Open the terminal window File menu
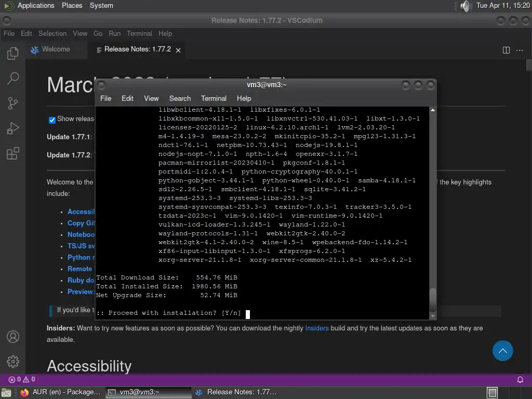Image resolution: width=532 pixels, height=399 pixels. (x=105, y=98)
